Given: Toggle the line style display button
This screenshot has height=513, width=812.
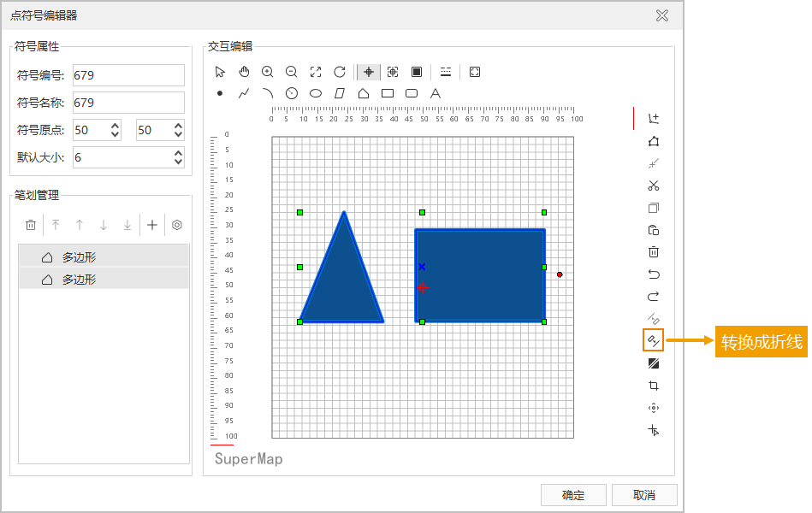Looking at the screenshot, I should pyautogui.click(x=446, y=72).
